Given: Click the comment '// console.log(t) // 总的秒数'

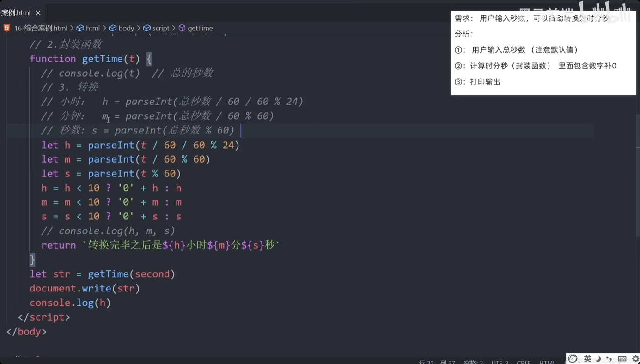Looking at the screenshot, I should [x=127, y=73].
